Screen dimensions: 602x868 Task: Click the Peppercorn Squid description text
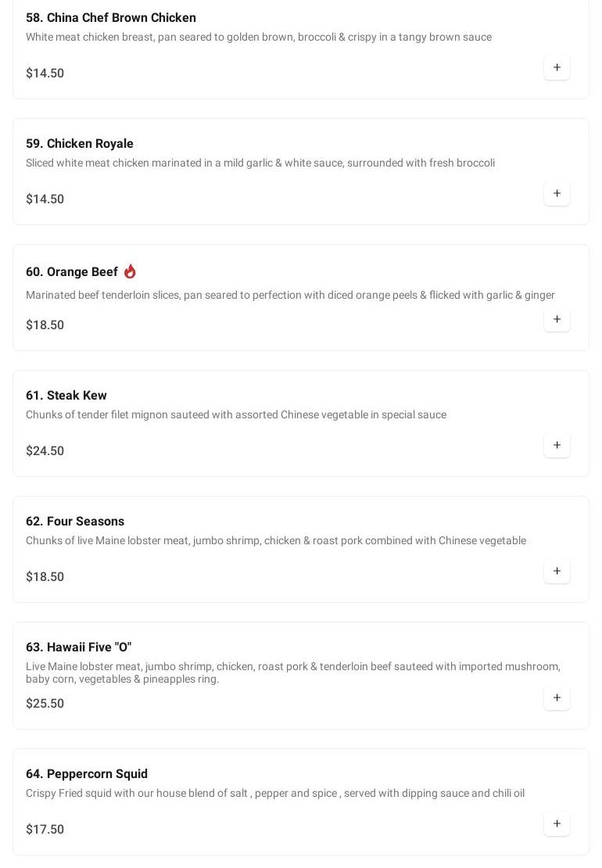(275, 794)
